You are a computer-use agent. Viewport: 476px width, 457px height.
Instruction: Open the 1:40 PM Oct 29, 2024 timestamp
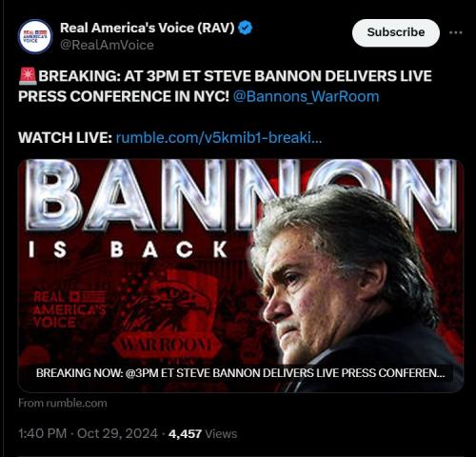point(88,433)
